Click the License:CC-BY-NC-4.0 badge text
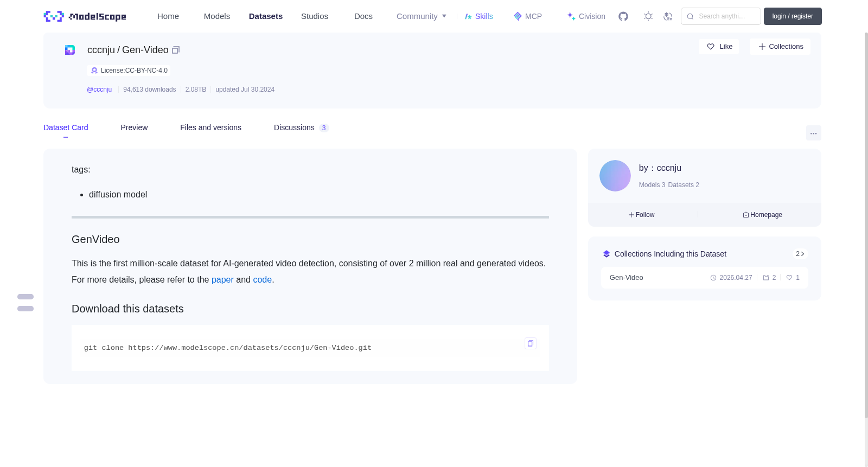Screen dimensions: 868x467 click(134, 71)
